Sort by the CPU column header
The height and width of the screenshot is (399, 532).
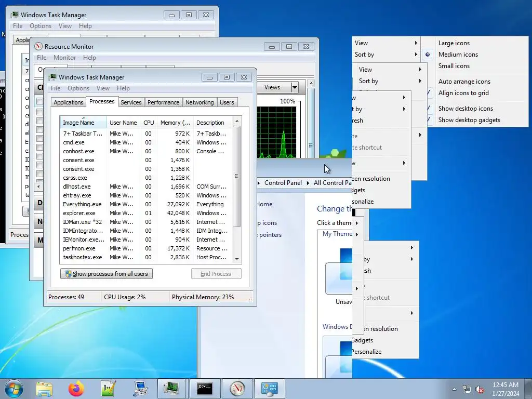point(149,122)
